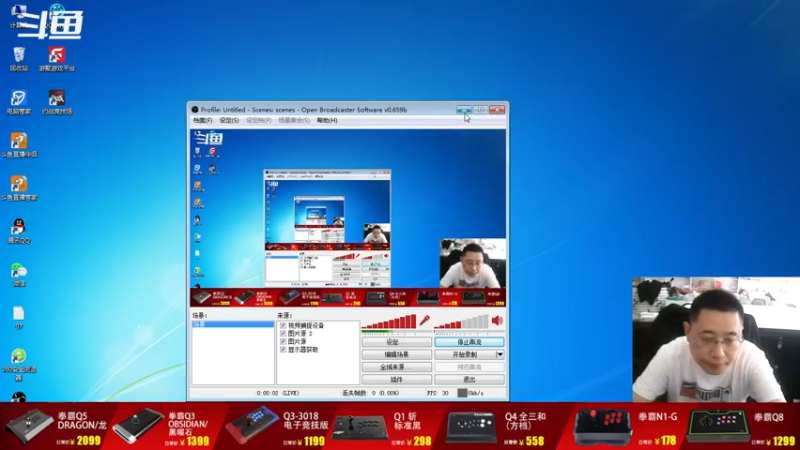800x450 pixels.
Task: Click the 插件 plugins button
Action: coord(396,379)
